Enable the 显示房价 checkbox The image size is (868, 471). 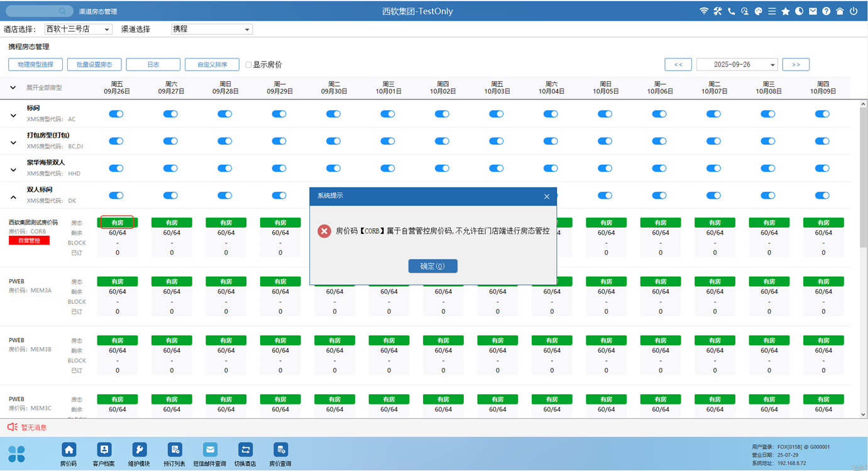click(x=249, y=65)
